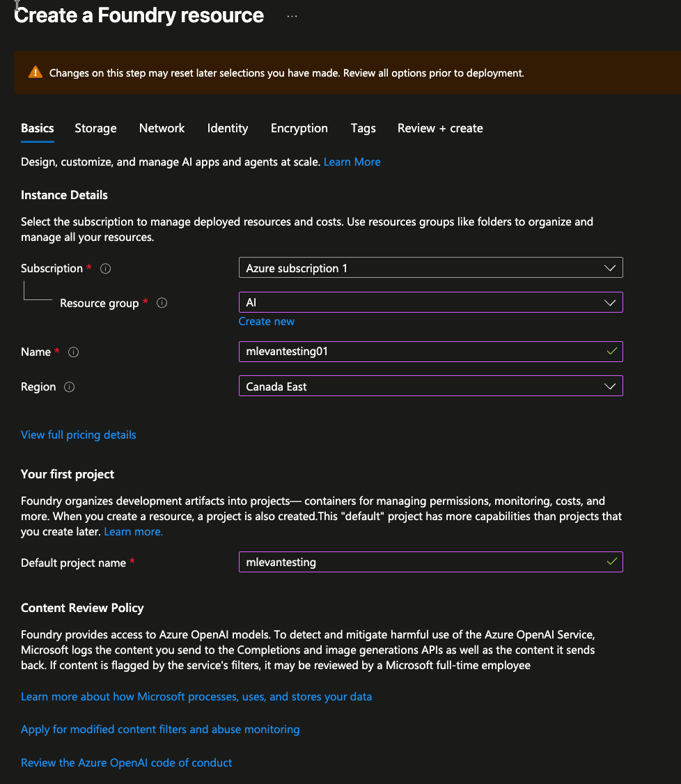Click the Default project name input field
Screen dimensions: 681x784
421,562
